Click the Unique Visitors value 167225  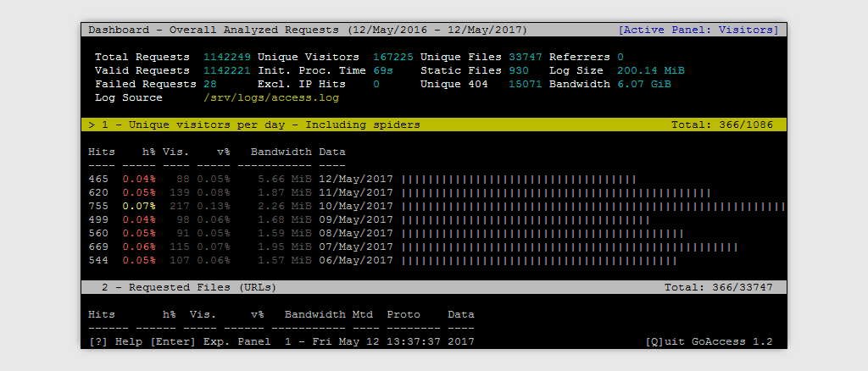point(393,57)
